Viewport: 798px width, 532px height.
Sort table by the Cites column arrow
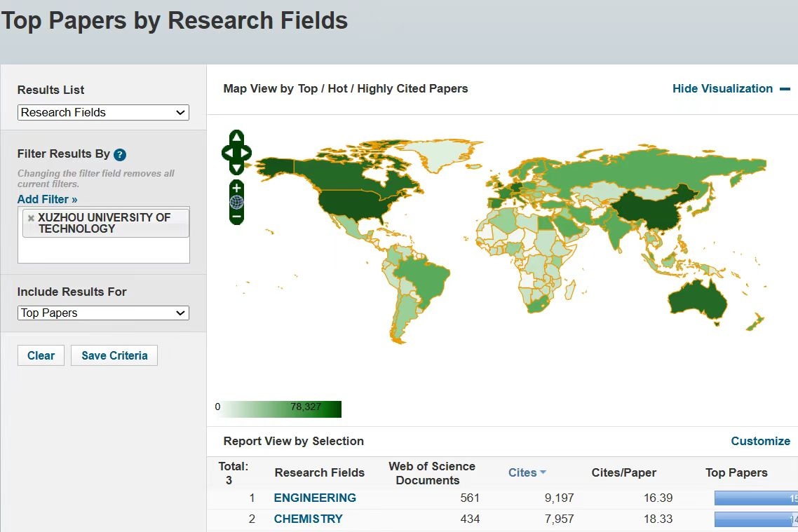point(543,472)
